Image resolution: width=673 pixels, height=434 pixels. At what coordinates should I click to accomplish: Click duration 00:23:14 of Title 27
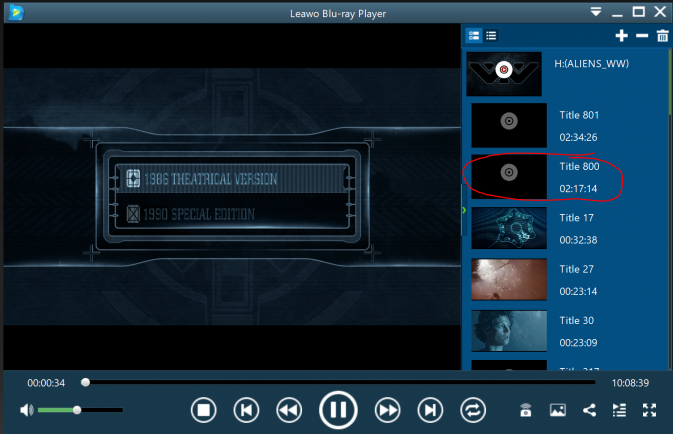578,291
